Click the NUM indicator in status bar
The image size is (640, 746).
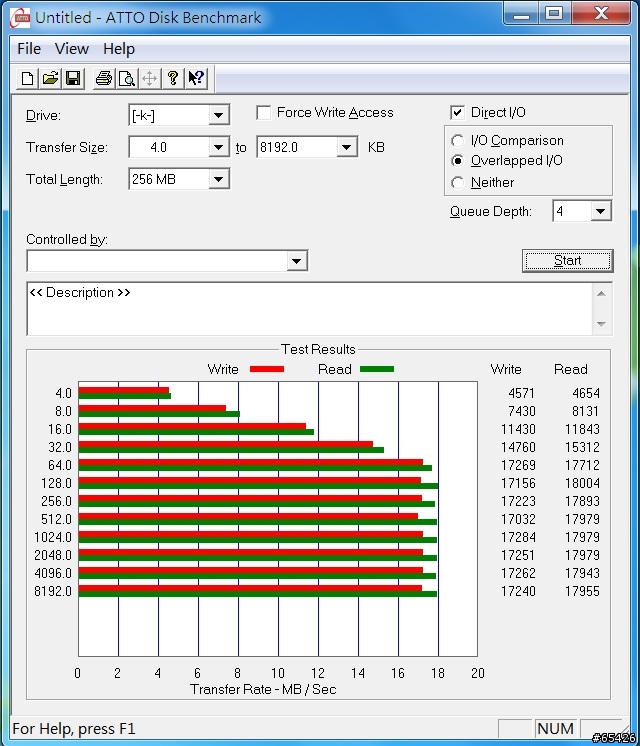point(555,728)
